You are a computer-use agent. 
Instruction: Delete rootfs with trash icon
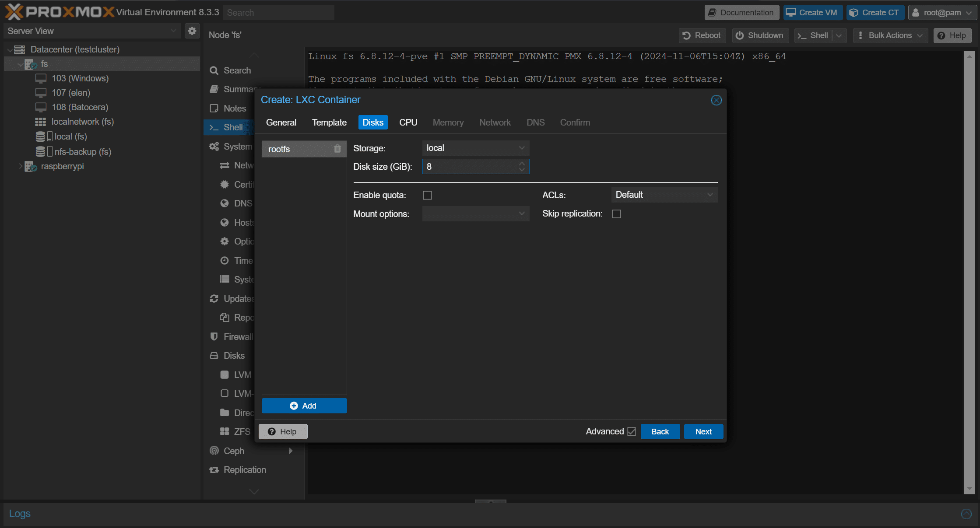coord(337,149)
